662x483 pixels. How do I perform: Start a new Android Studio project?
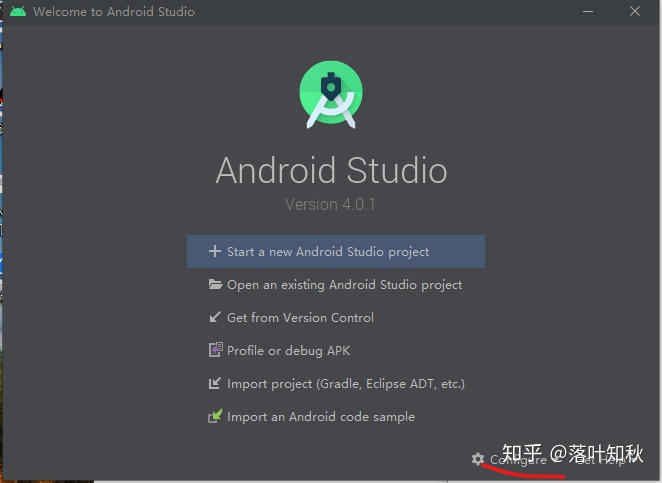(336, 252)
